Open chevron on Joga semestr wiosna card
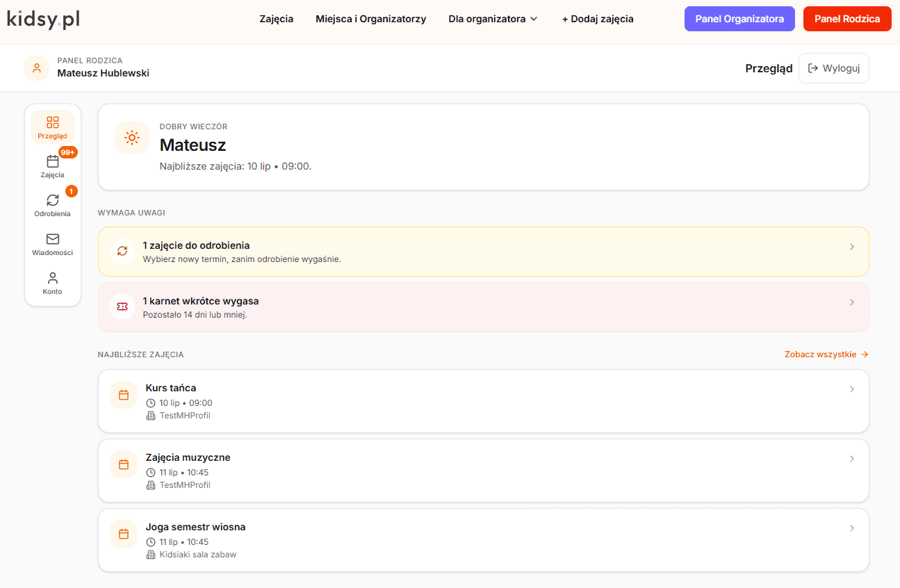The width and height of the screenshot is (900, 588). tap(852, 528)
